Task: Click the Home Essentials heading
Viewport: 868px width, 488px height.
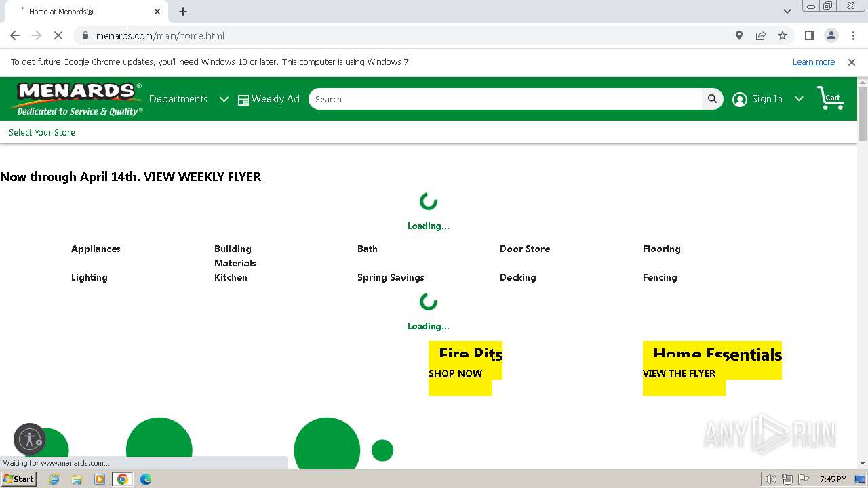Action: [717, 354]
